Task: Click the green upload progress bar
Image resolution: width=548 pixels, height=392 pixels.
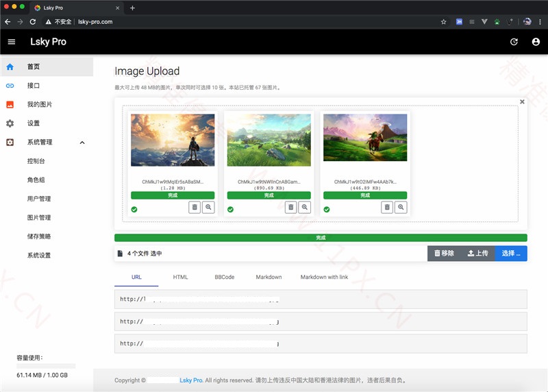Action: (321, 238)
